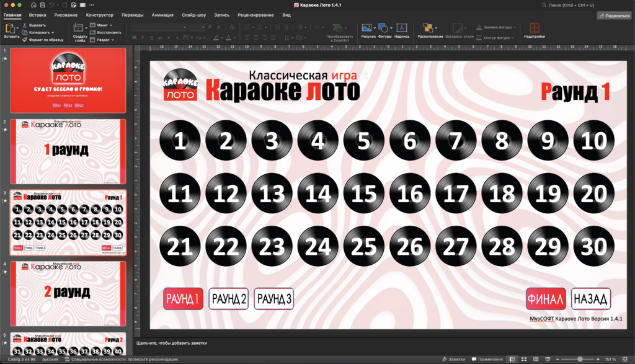Screen dimensions: 635x364
Task: Toggle strikethrough formatting
Action: pyautogui.click(x=160, y=38)
